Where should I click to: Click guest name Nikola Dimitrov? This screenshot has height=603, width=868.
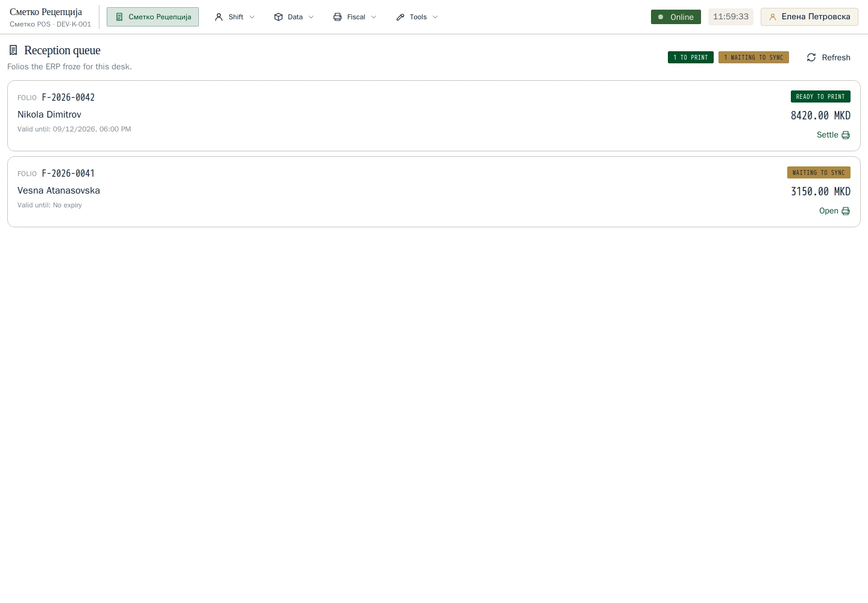49,115
